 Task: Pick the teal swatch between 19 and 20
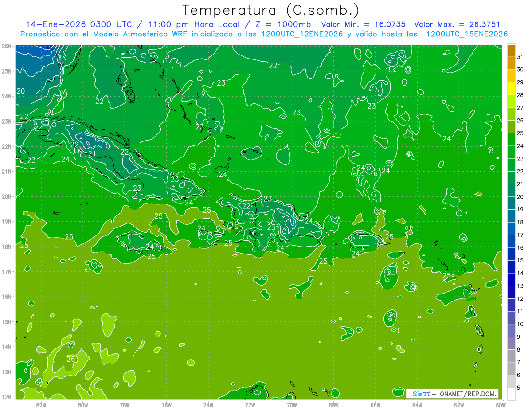[x=512, y=203]
